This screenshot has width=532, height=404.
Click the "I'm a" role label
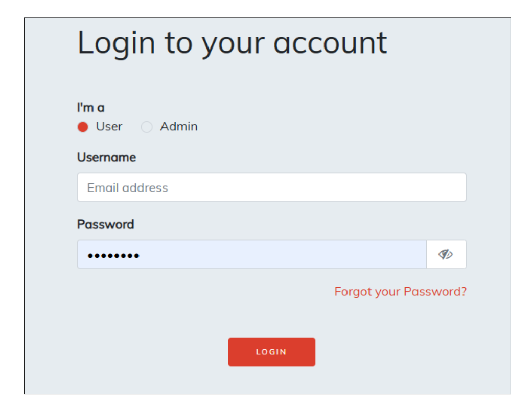(90, 108)
